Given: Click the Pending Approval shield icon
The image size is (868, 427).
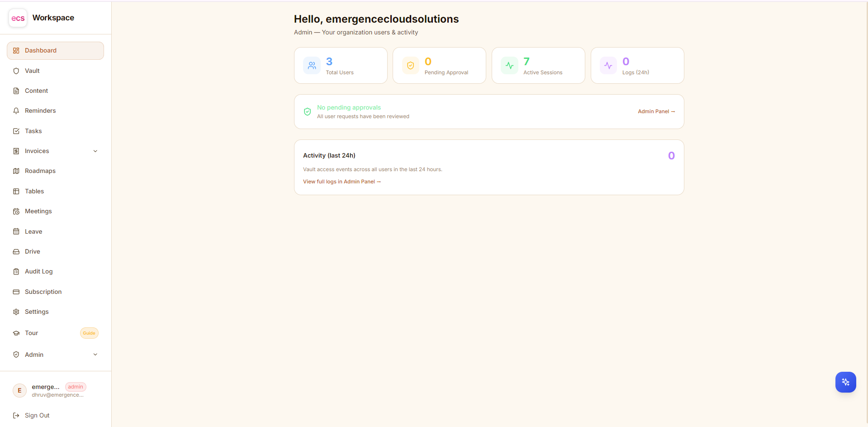Looking at the screenshot, I should coord(411,66).
